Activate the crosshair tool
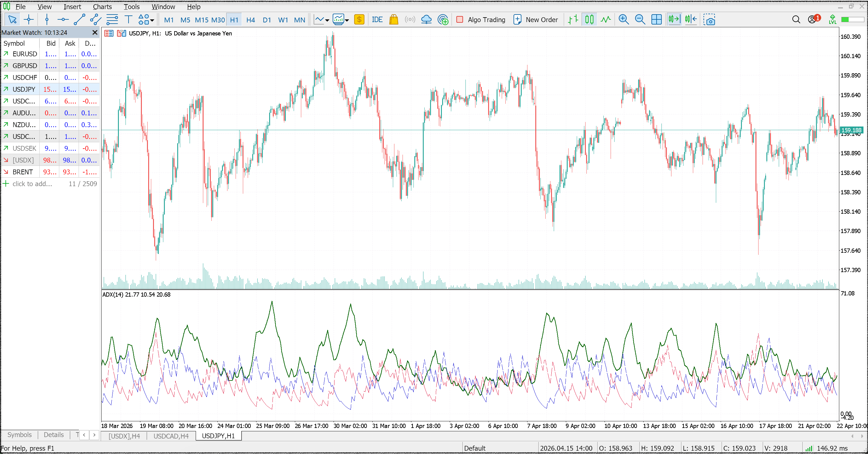 tap(29, 20)
